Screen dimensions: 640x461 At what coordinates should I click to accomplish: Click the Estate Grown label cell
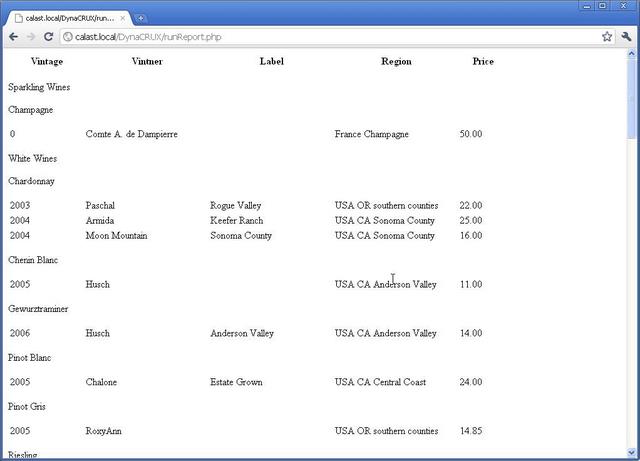[236, 382]
